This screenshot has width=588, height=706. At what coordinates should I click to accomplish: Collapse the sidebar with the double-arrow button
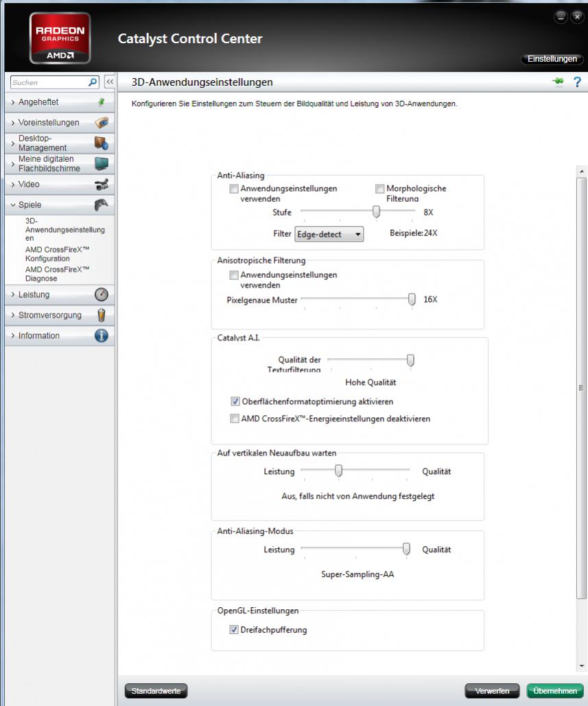110,82
